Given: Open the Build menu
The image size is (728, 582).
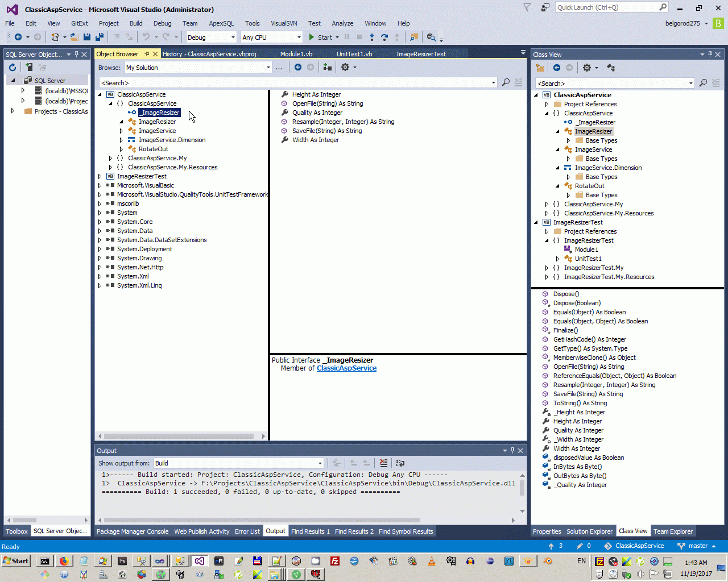Looking at the screenshot, I should tap(136, 23).
